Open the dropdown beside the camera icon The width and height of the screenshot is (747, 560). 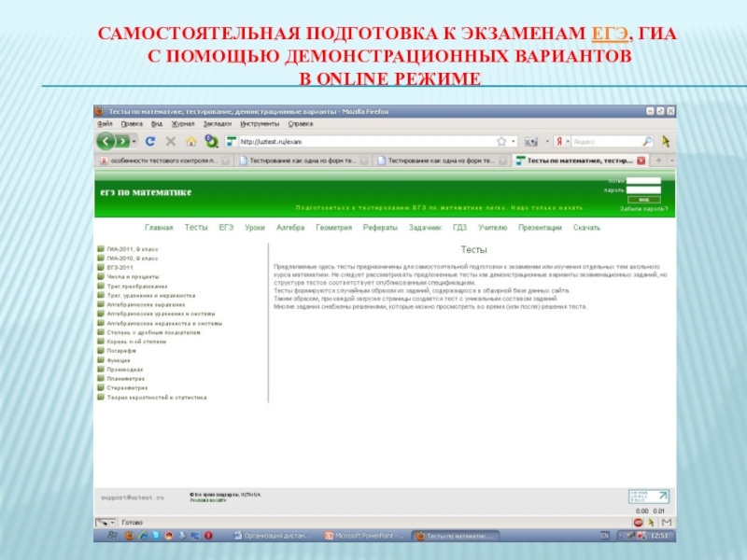point(547,142)
